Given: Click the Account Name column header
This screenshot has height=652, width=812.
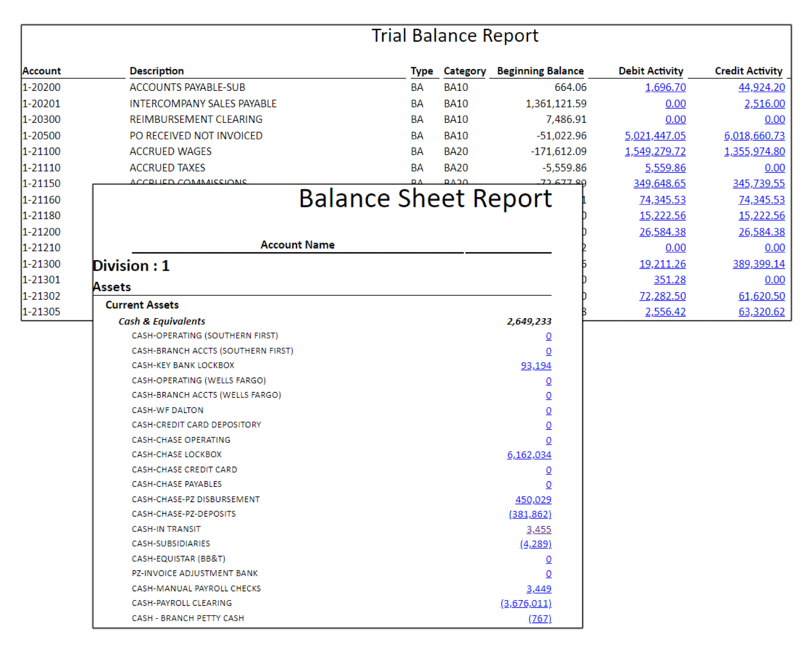Looking at the screenshot, I should [297, 244].
